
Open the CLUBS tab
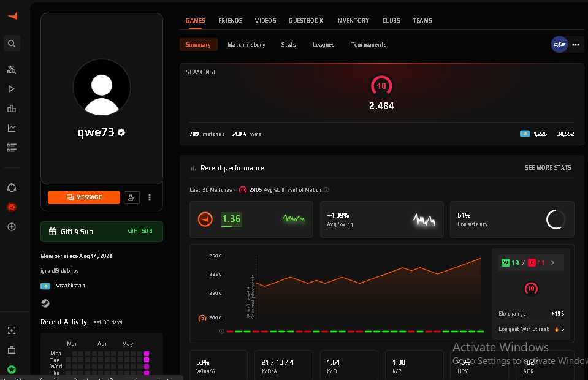coord(391,21)
